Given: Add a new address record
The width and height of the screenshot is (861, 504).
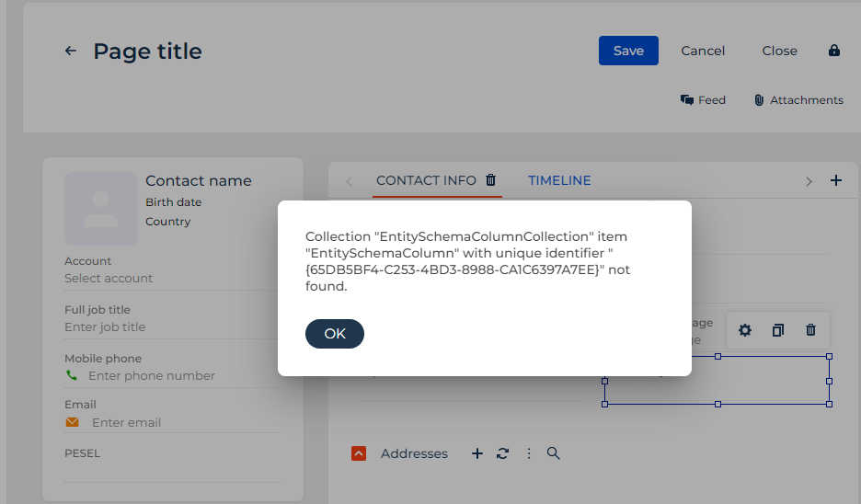Looking at the screenshot, I should coord(477,453).
